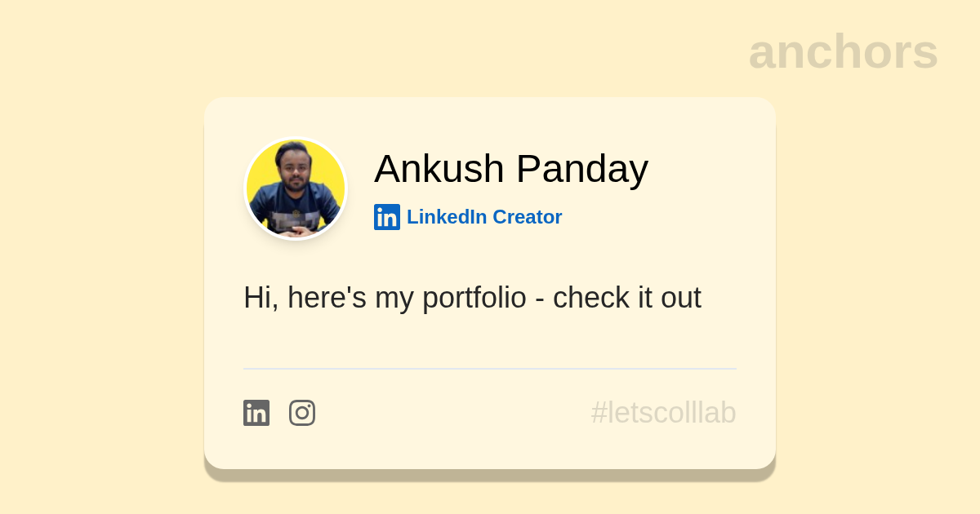This screenshot has height=514, width=980.
Task: Click the Ankush Panday name heading
Action: click(510, 169)
